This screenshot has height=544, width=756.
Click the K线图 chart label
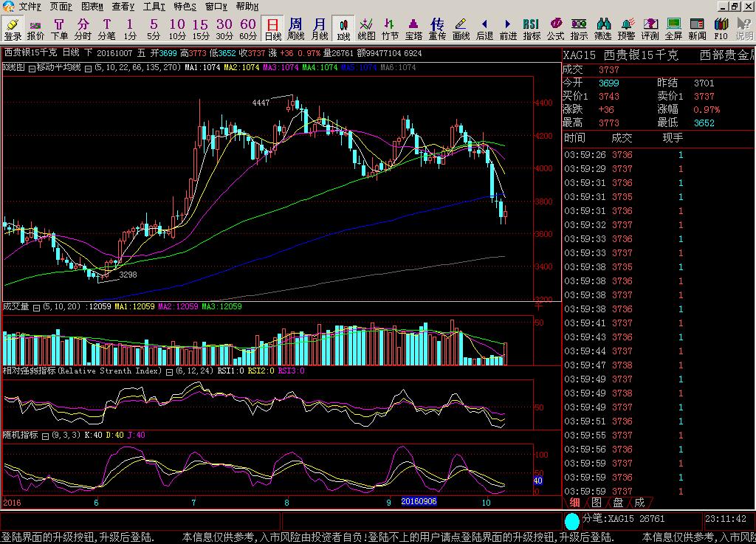(x=14, y=67)
